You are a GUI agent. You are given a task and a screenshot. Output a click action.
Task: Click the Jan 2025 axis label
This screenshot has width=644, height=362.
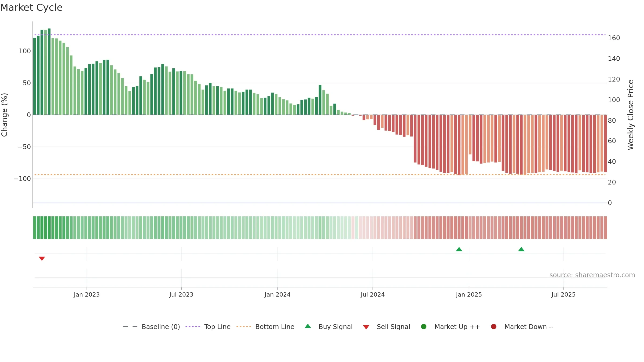click(469, 295)
